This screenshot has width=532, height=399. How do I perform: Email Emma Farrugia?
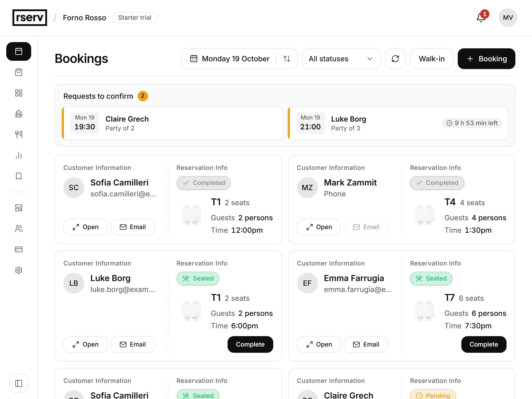[x=366, y=344]
